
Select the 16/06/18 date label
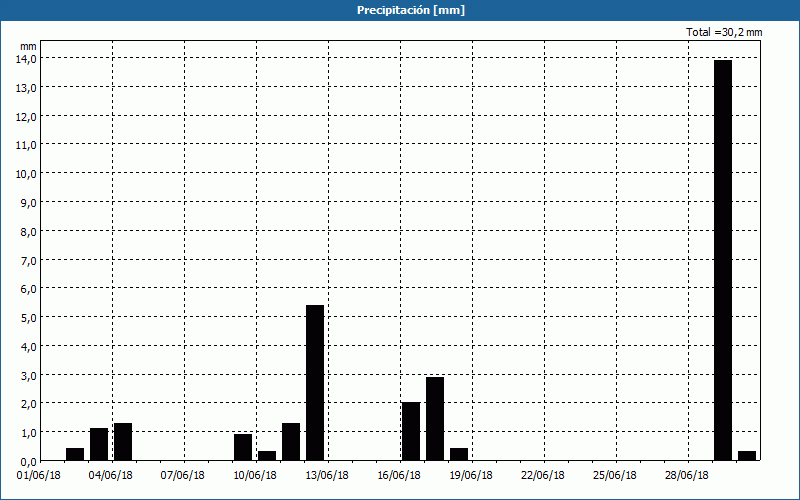399,476
